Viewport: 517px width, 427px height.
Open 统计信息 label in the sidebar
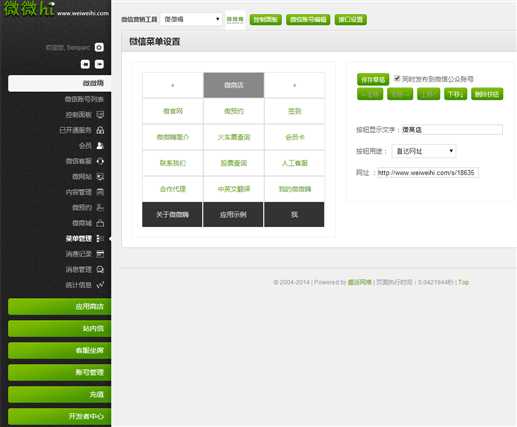79,285
